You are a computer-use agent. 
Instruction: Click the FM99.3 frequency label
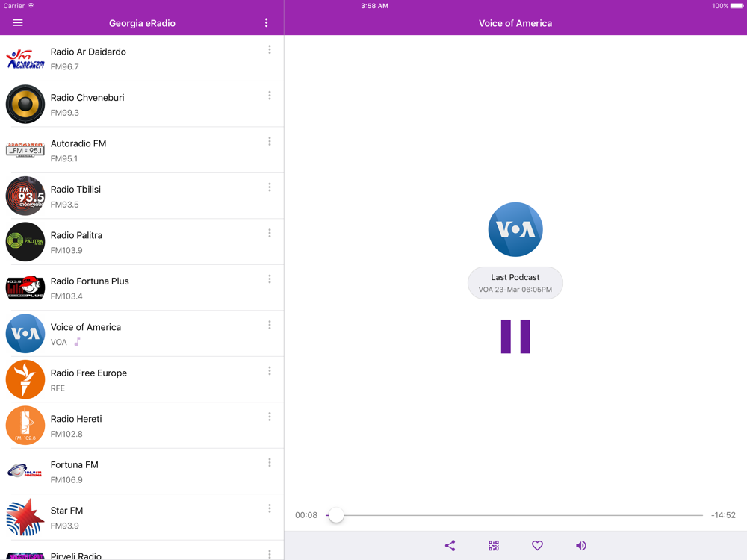click(x=65, y=113)
